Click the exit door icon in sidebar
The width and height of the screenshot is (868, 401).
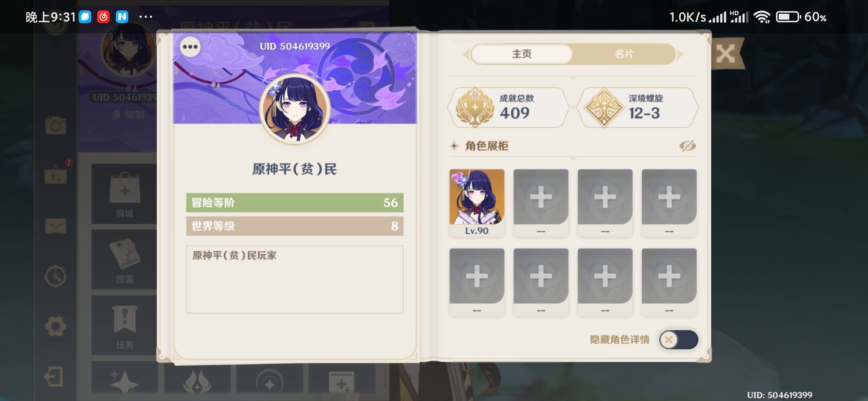(54, 376)
